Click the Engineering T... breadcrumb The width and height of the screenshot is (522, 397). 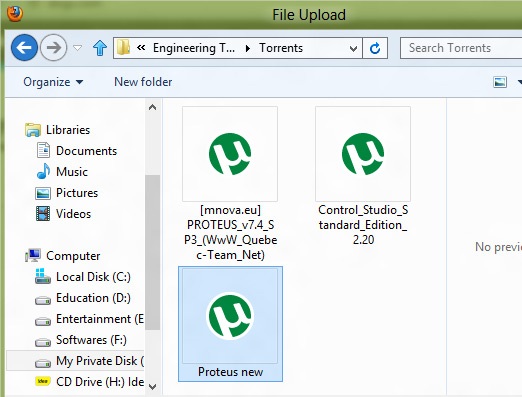coord(194,48)
